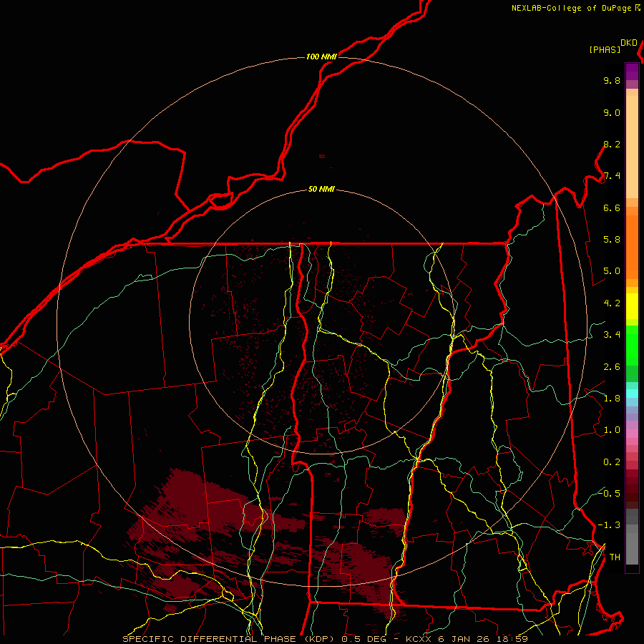The width and height of the screenshot is (644, 644).
Task: Click the pink band of the color bar
Action: point(632,434)
